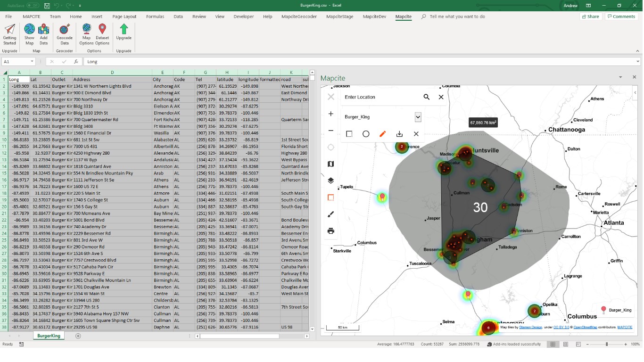Select the orange pencil freehand draw tool
The image size is (644, 362).
(382, 134)
